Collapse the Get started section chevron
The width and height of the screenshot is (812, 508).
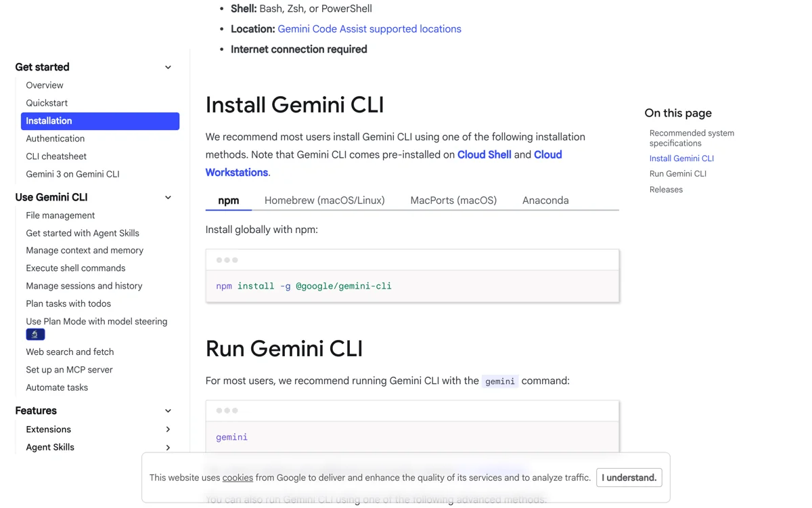(168, 67)
